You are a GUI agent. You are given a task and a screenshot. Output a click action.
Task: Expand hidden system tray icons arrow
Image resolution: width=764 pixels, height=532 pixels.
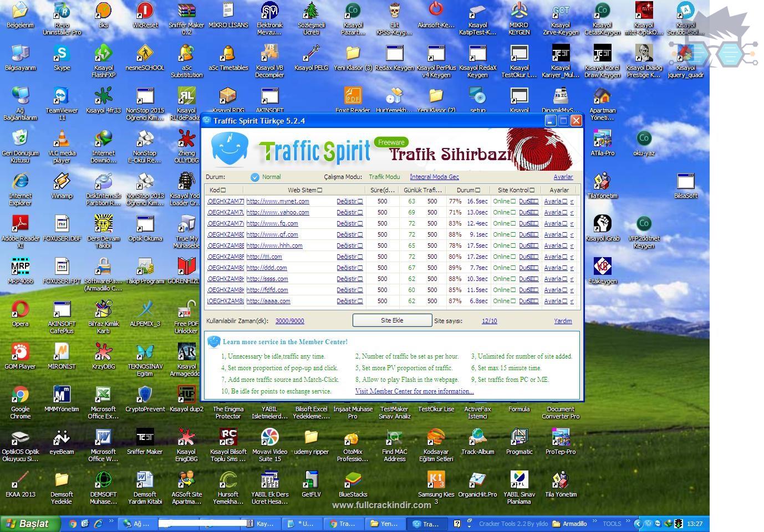click(638, 523)
